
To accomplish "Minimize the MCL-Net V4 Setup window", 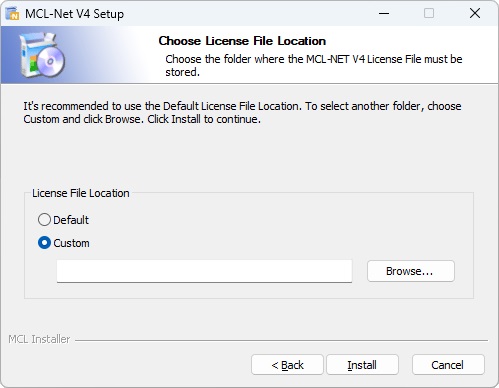I will [x=384, y=14].
